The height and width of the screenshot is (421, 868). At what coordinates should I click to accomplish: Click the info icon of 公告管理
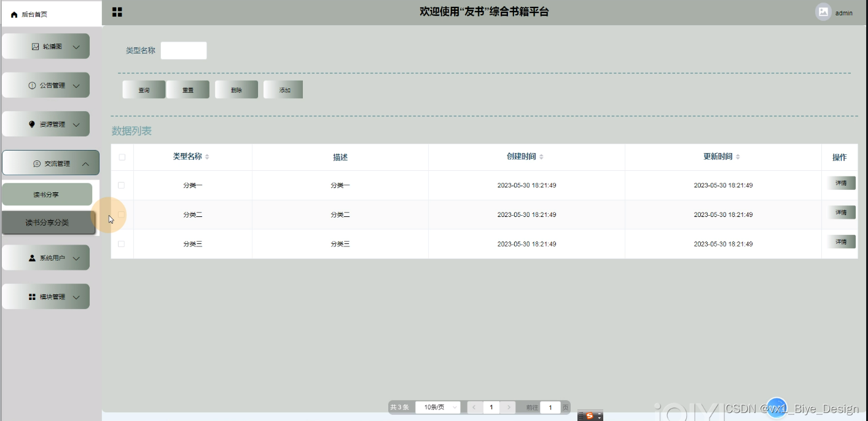(32, 85)
